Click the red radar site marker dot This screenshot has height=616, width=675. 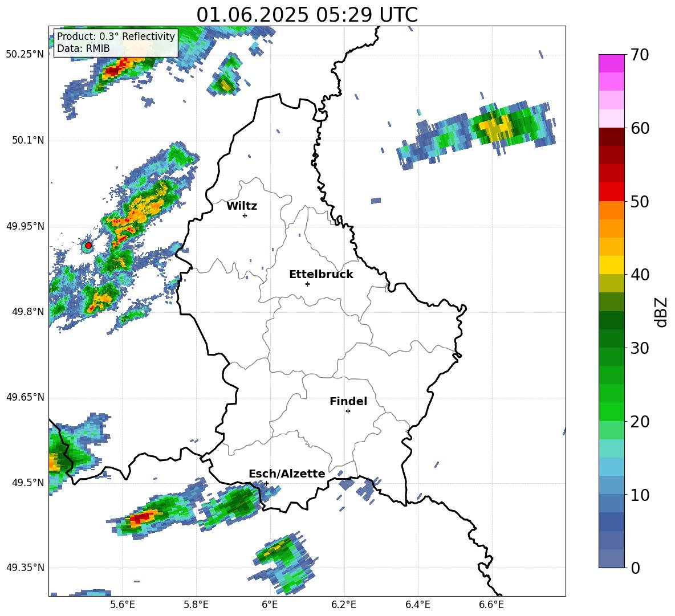pos(88,246)
